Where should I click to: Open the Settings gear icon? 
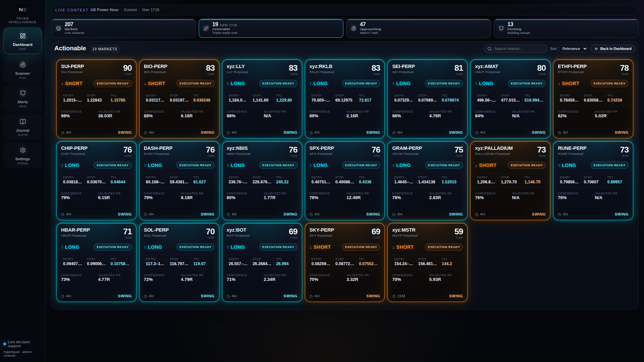pos(22,150)
